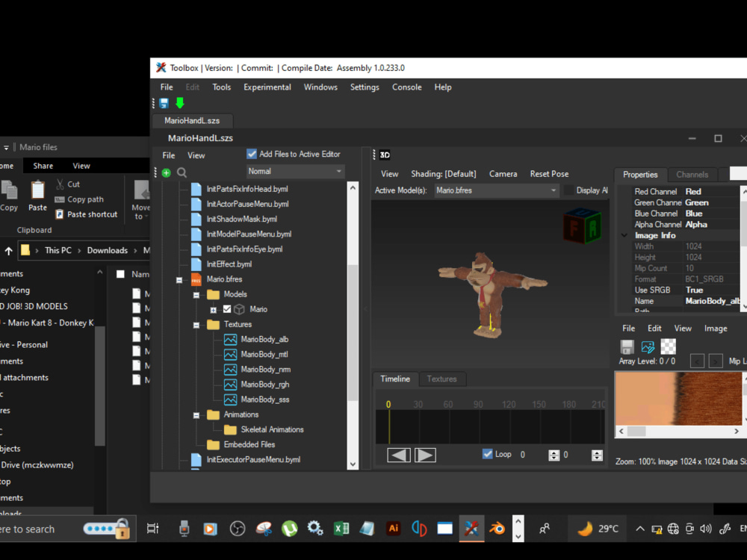Play the animation backward
Screen dimensions: 747x560
(399, 455)
